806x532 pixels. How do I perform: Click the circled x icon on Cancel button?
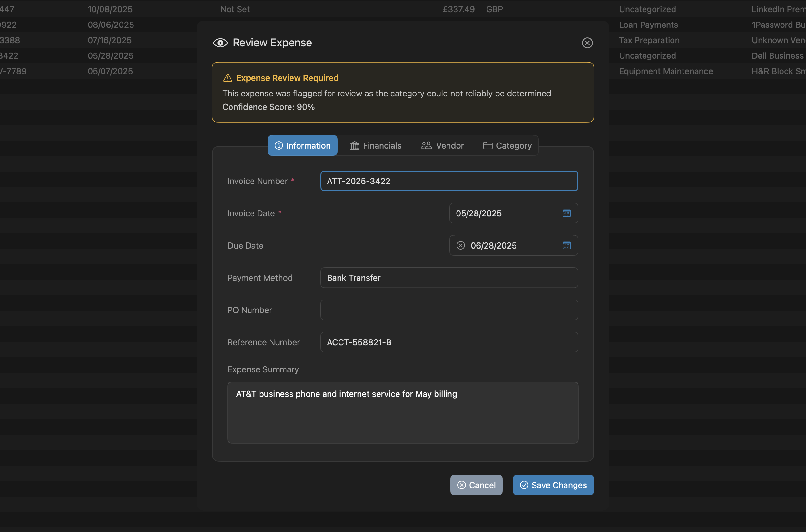pos(462,485)
